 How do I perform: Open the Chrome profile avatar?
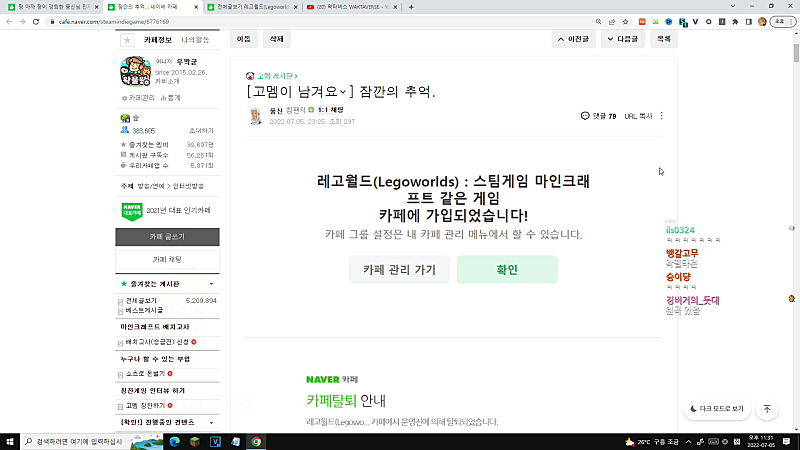(x=762, y=22)
